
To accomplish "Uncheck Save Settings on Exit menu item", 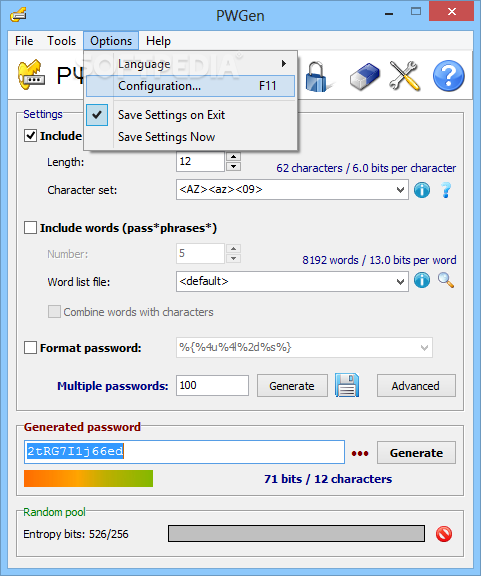I will (190, 115).
